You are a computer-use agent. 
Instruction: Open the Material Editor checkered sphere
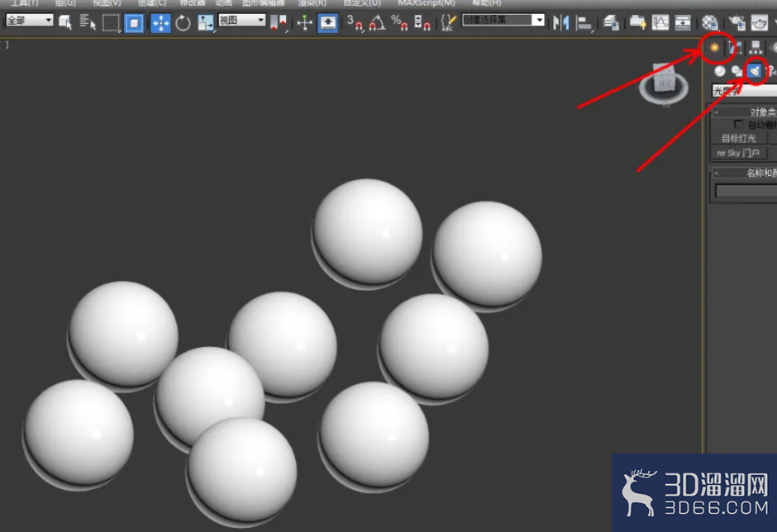(710, 23)
